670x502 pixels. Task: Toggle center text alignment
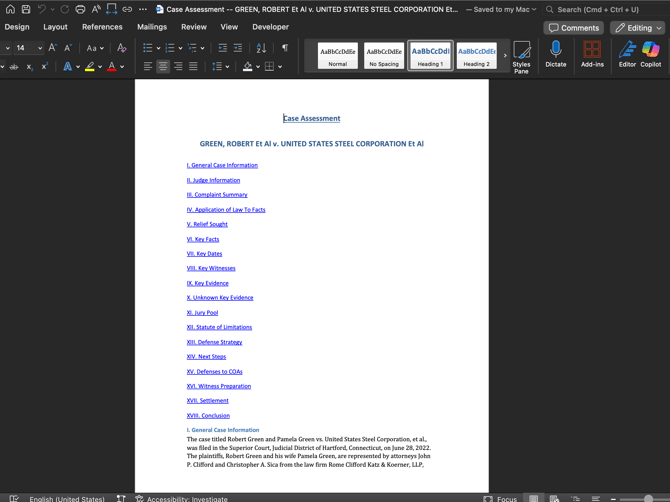tap(163, 67)
